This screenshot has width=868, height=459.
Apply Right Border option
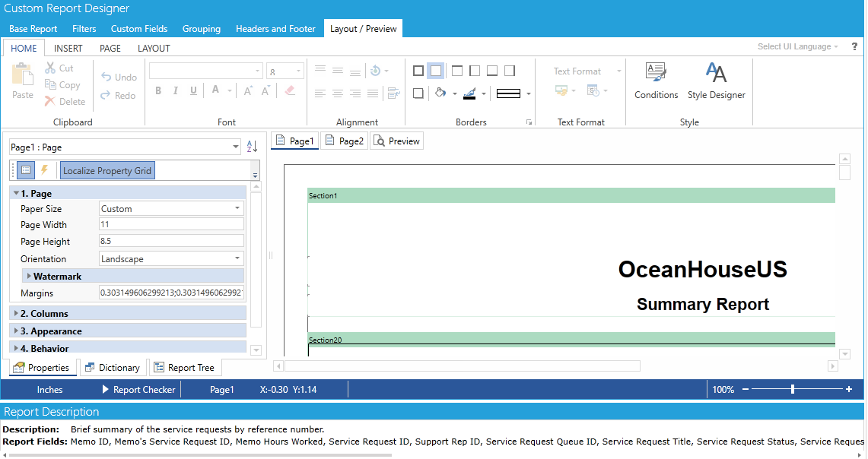(509, 70)
